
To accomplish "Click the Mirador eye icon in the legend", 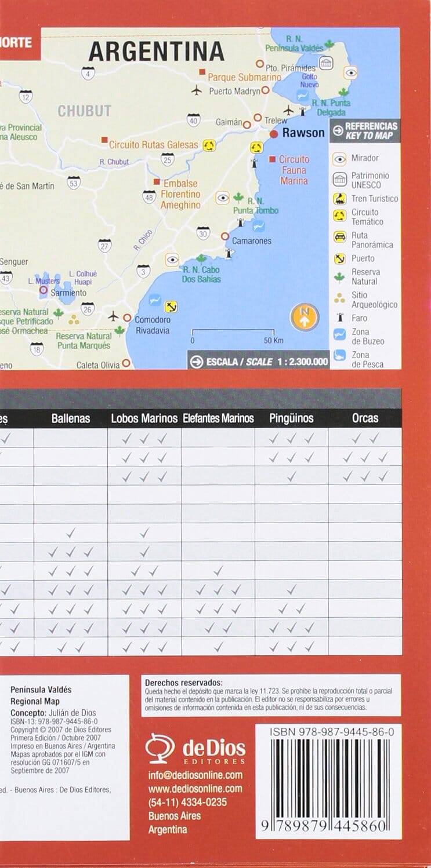I will [339, 158].
